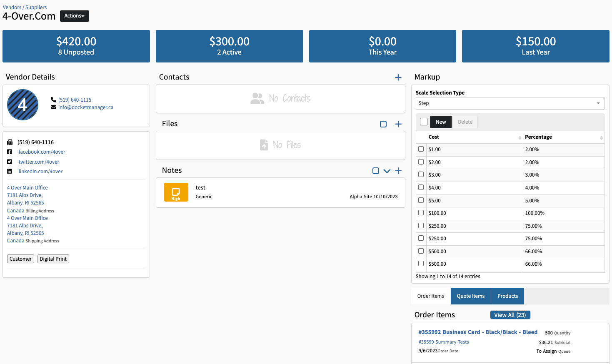612x364 pixels.
Task: Click the Customer tag button
Action: click(20, 259)
